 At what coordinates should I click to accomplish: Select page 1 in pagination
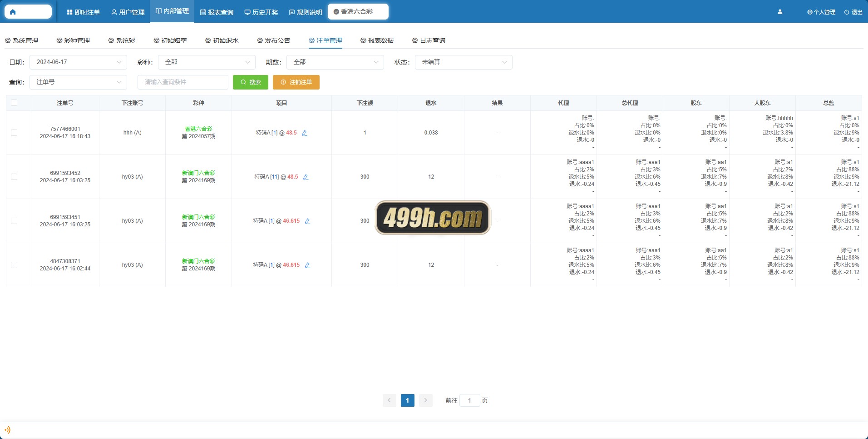pos(407,400)
